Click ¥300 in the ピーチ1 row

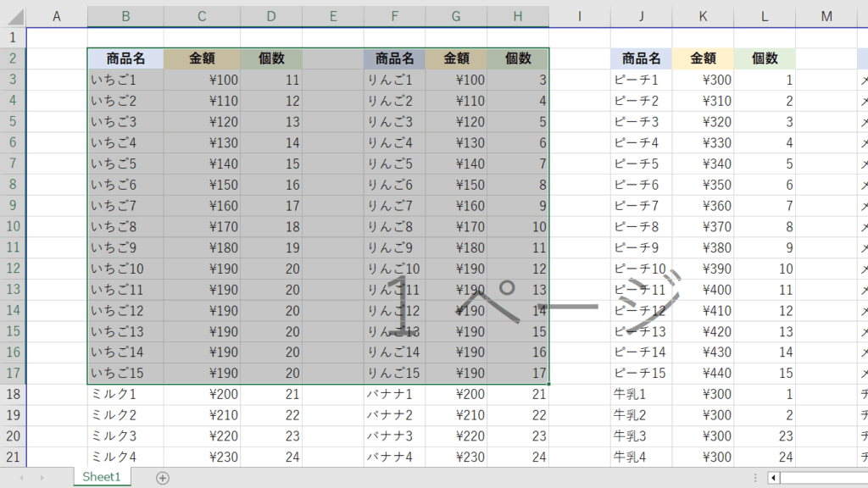[703, 80]
